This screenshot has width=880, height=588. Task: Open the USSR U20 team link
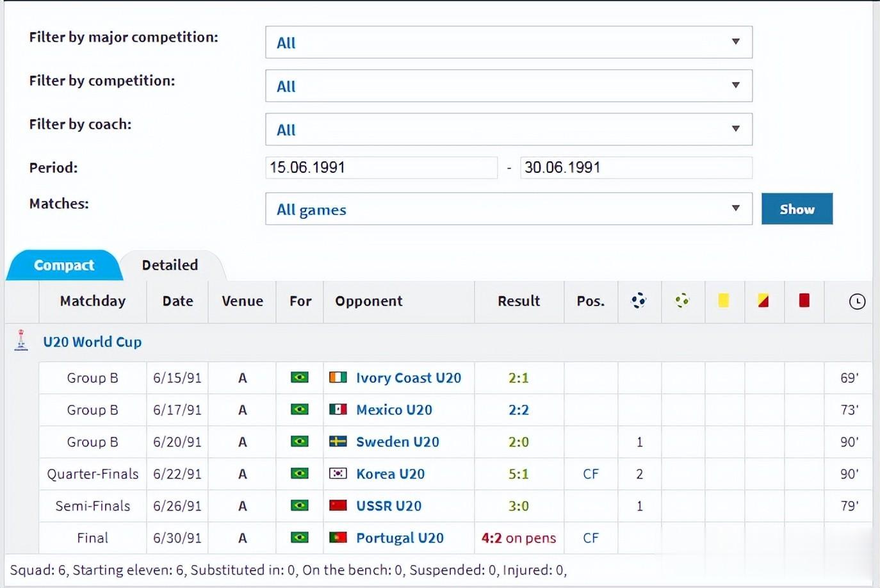pos(389,506)
